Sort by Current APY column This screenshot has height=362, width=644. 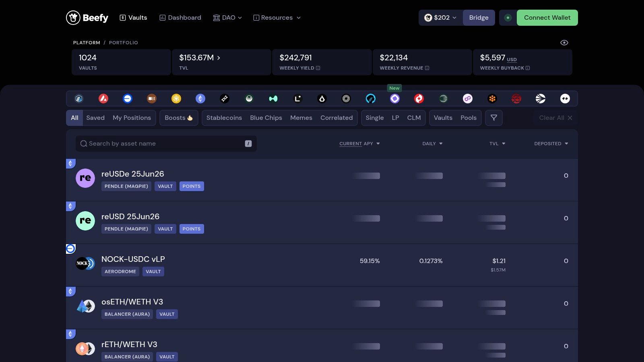(x=359, y=144)
